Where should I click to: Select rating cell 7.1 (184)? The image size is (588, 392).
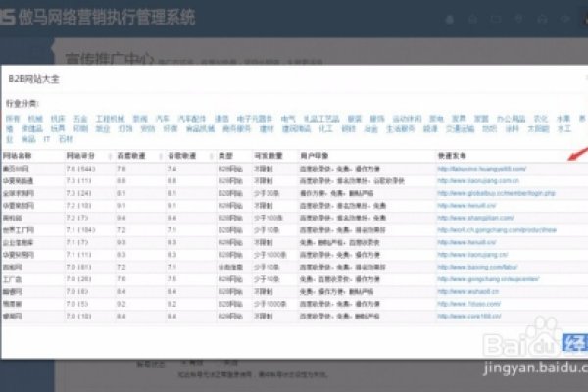[80, 230]
